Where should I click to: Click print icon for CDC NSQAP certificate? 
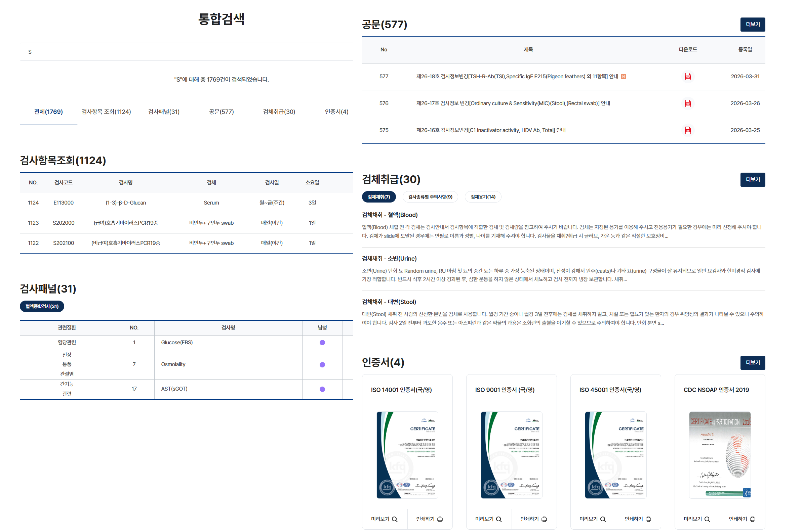pyautogui.click(x=753, y=519)
